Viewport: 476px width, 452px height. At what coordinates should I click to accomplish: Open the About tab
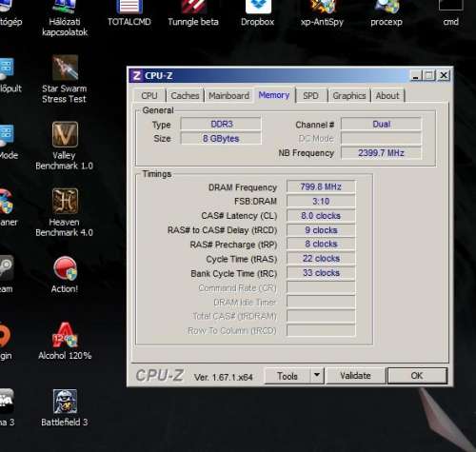387,96
